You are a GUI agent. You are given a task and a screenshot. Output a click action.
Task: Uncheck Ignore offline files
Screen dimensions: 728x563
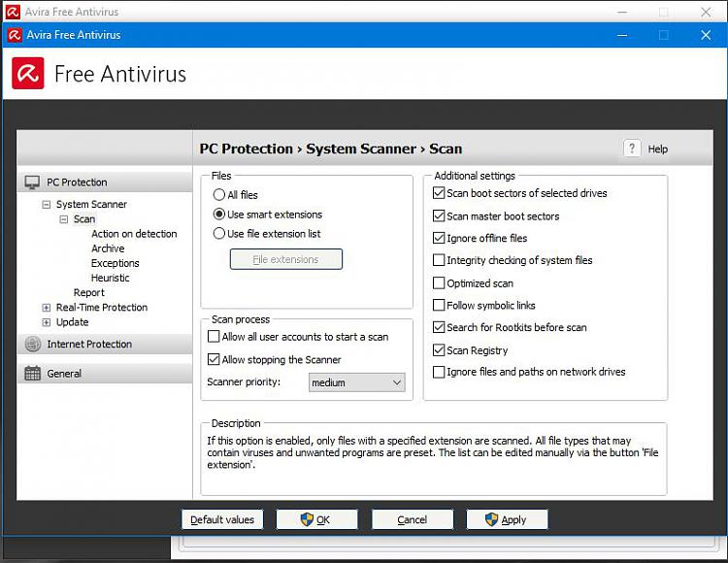point(439,238)
